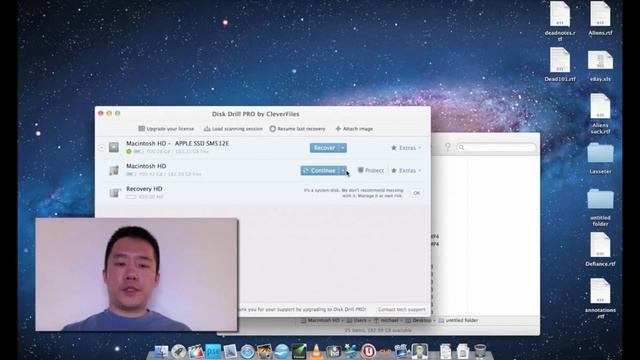Click green S.M.A.R.T. status indicator on SSD row
The height and width of the screenshot is (360, 640).
pos(129,151)
